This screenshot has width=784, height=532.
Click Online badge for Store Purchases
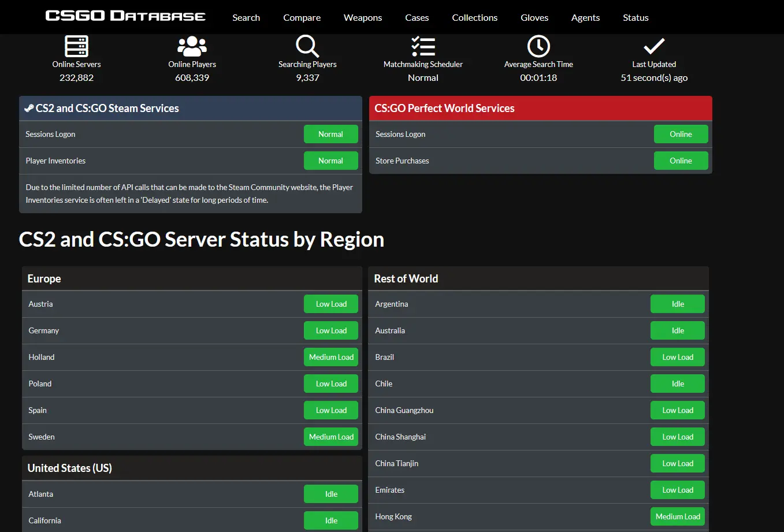click(x=681, y=161)
